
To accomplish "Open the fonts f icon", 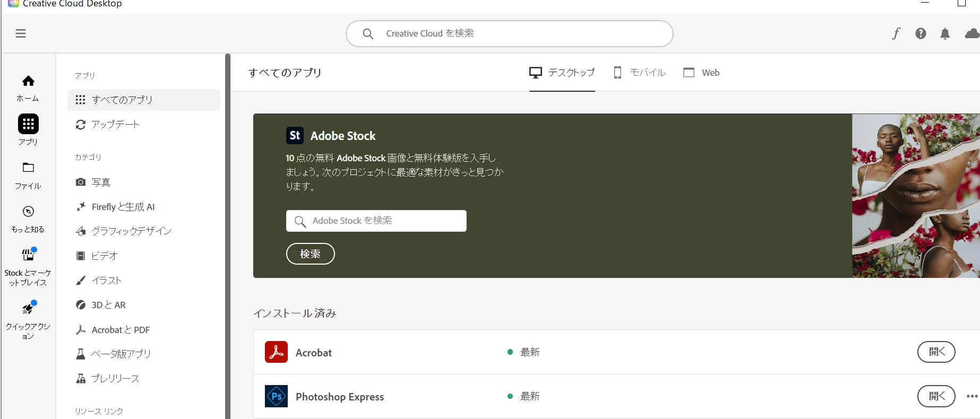I will [x=896, y=33].
